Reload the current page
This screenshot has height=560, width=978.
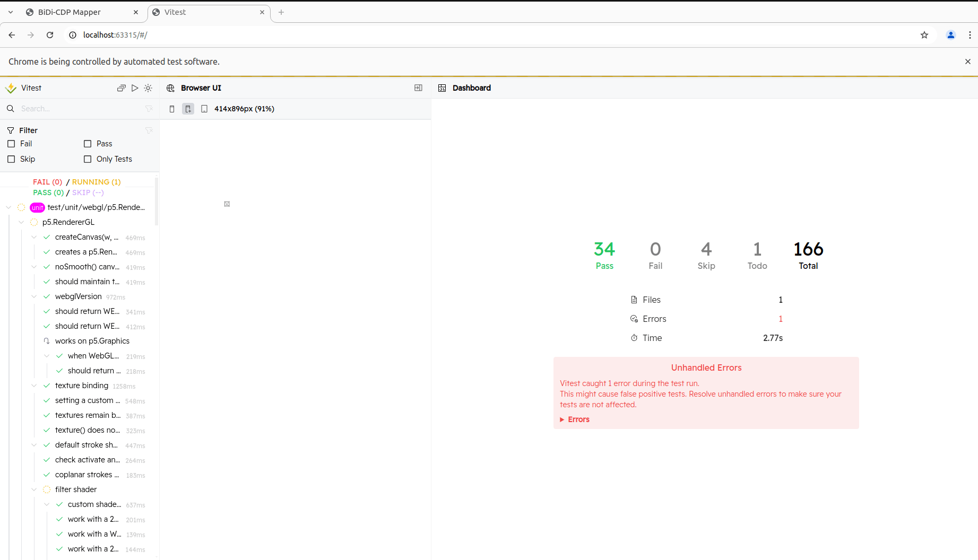tap(50, 35)
